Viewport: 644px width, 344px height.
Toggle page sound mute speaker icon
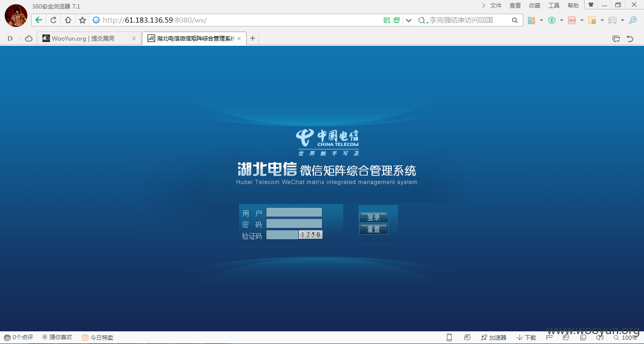pyautogui.click(x=600, y=337)
